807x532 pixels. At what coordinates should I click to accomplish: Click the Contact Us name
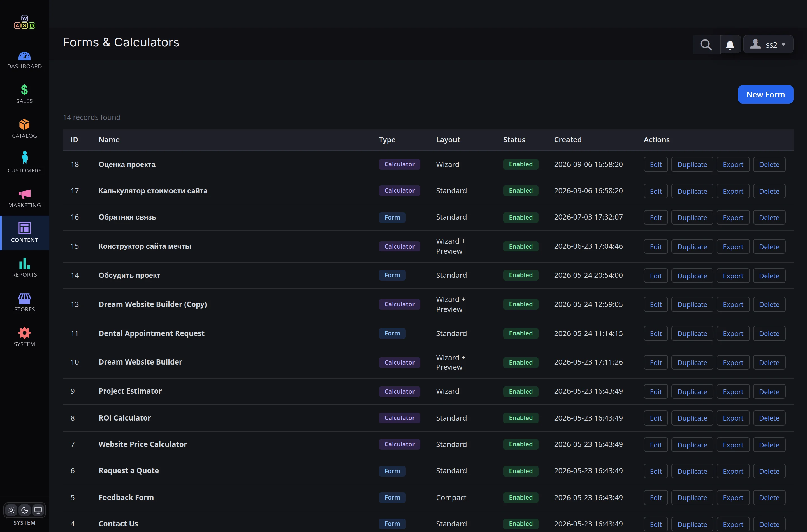[x=118, y=524]
